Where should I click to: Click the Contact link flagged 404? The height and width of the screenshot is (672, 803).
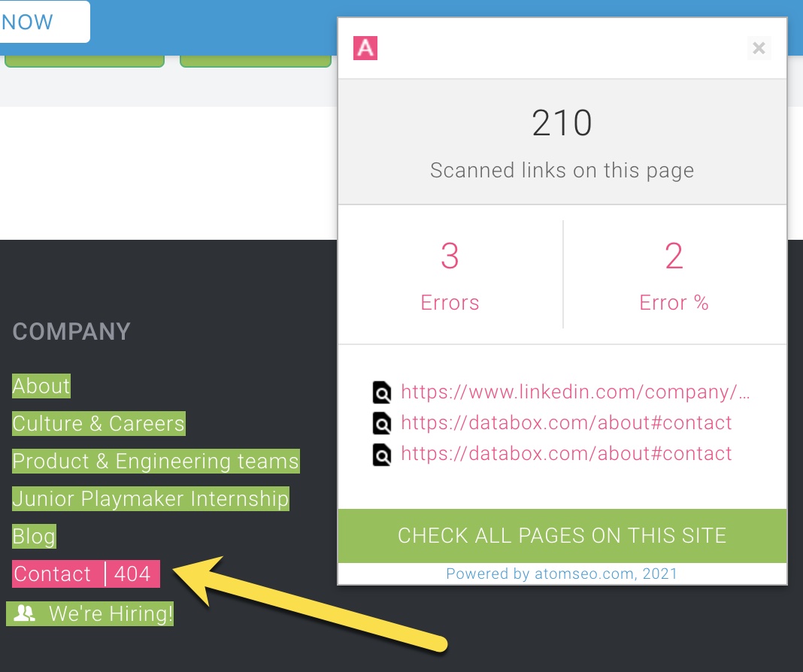53,574
